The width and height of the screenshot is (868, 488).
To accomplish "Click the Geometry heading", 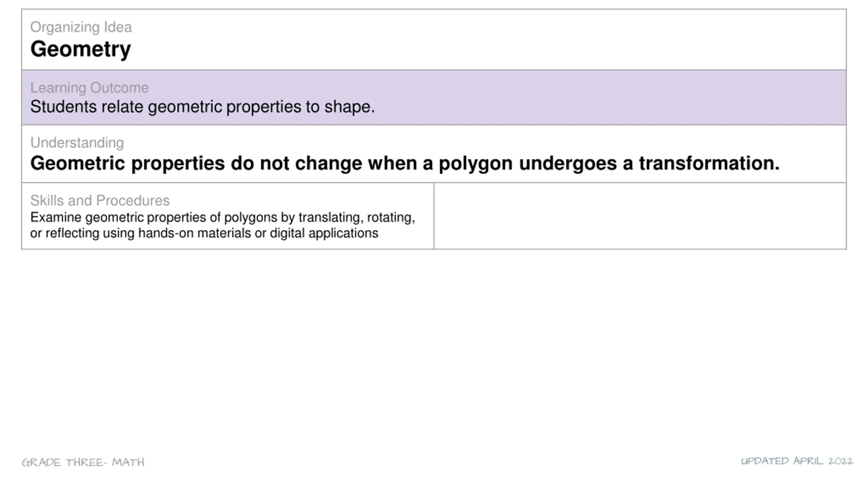I will coord(80,49).
